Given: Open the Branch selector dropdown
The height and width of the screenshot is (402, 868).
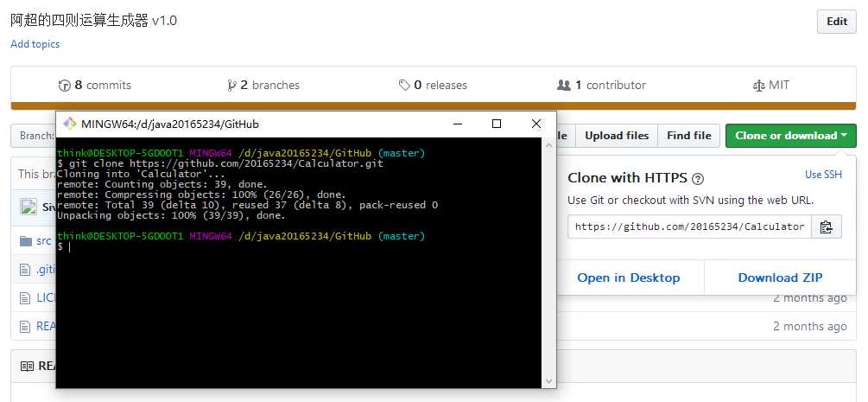Looking at the screenshot, I should click(33, 136).
